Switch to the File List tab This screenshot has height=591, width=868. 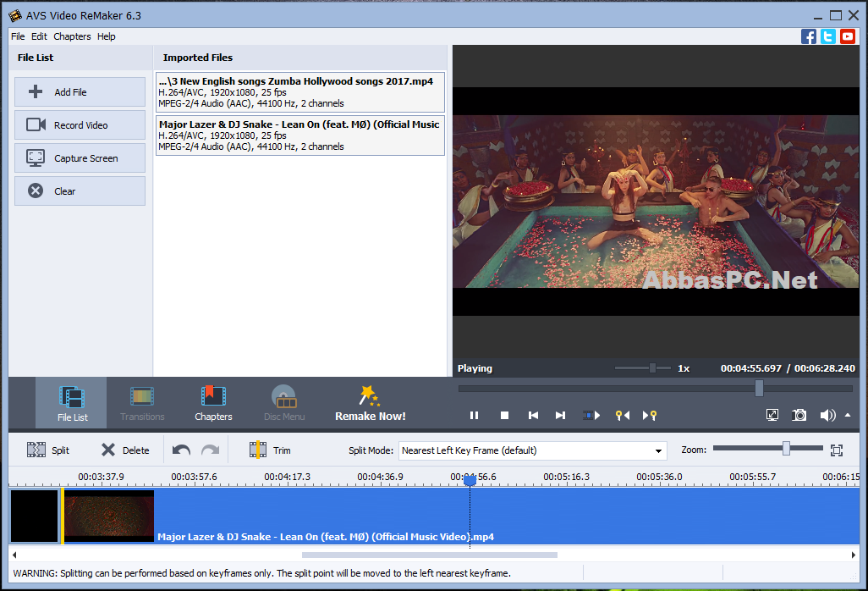tap(71, 403)
